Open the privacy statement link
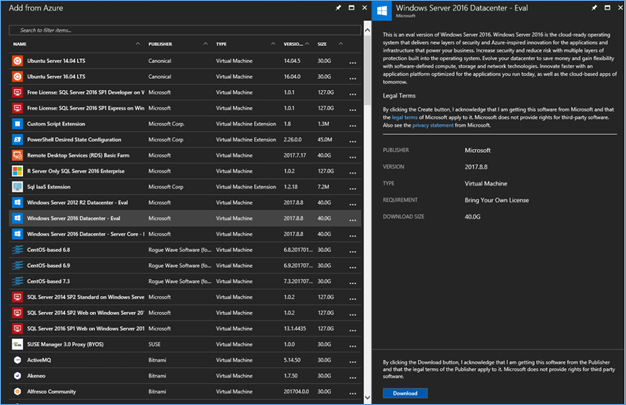Screen dimensions: 626x405 coord(433,125)
